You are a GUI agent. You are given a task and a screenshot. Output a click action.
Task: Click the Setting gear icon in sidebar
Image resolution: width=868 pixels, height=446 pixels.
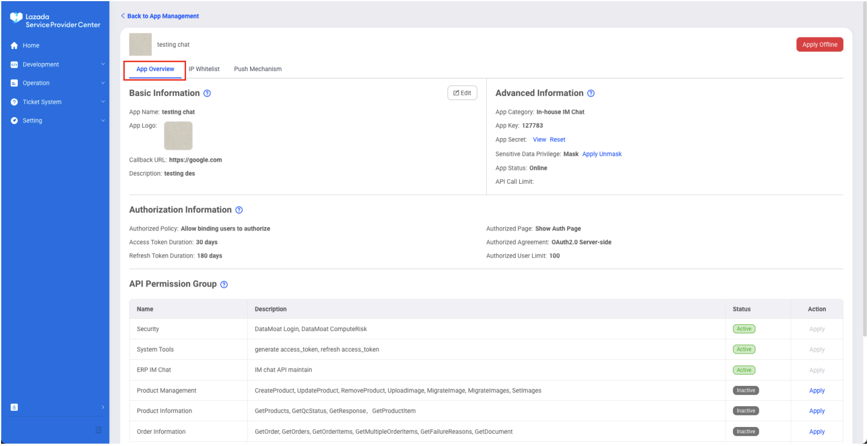pyautogui.click(x=14, y=121)
